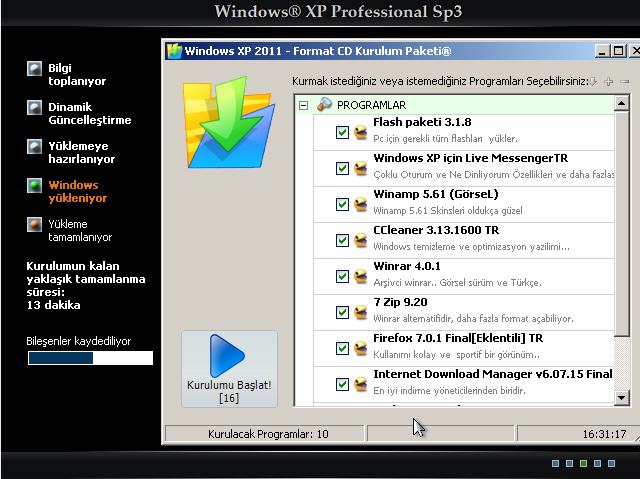Click the Kurulacak Programlar: 10 status panel
This screenshot has width=640, height=479.
pyautogui.click(x=264, y=434)
